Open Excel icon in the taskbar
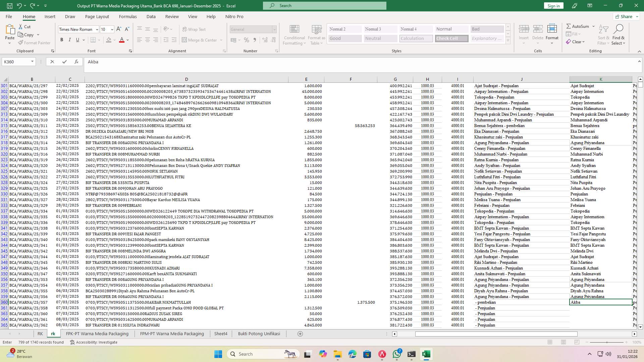This screenshot has height=362, width=644. tap(426, 354)
